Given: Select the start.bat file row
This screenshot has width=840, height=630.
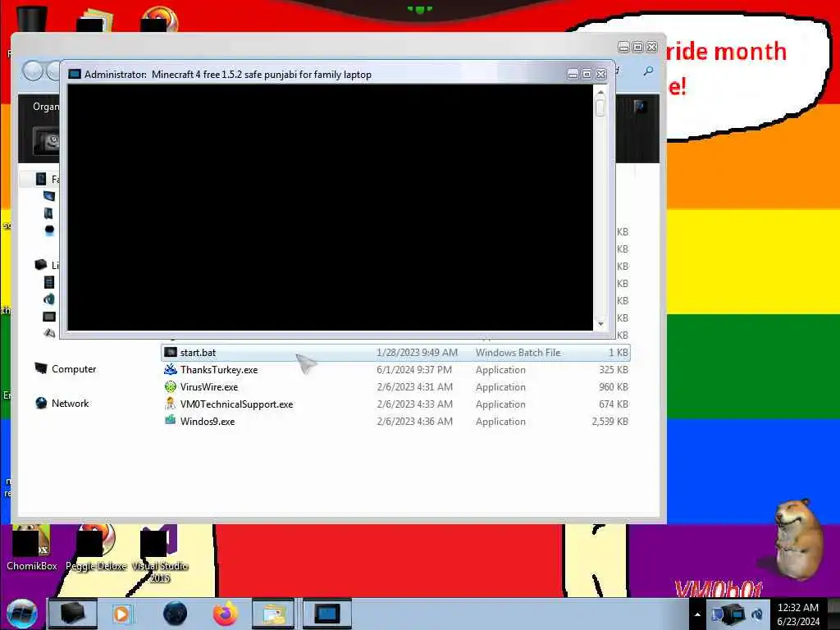Looking at the screenshot, I should pyautogui.click(x=395, y=353).
